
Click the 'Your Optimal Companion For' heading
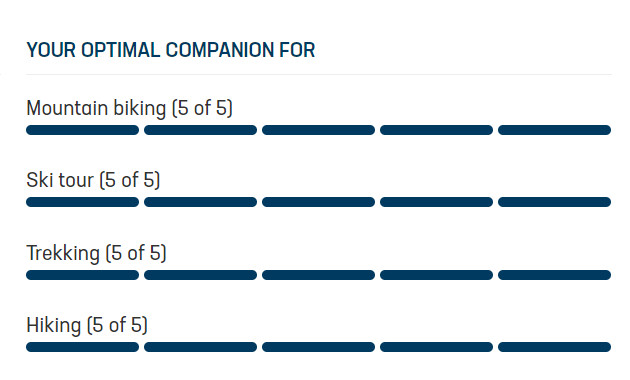click(x=171, y=50)
